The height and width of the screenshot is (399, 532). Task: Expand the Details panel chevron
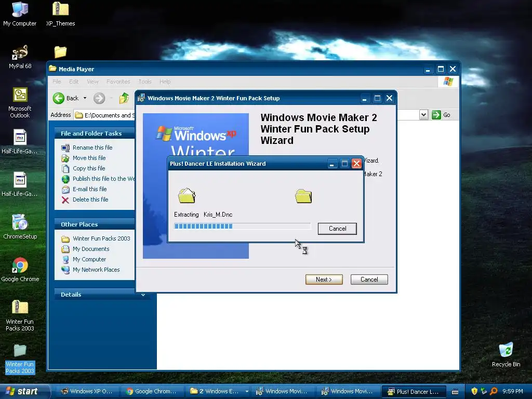click(143, 295)
